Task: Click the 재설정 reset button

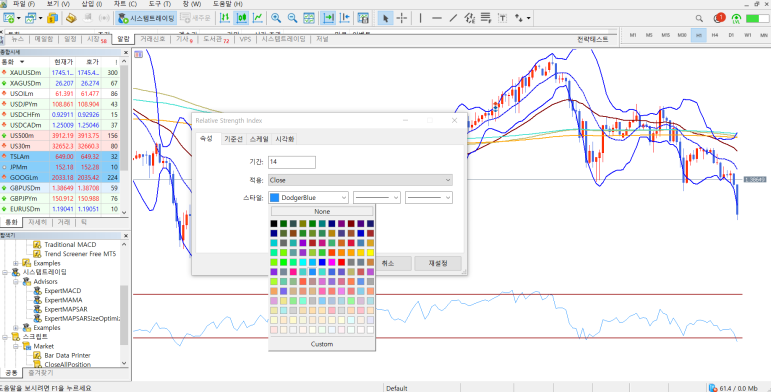Action: tap(438, 263)
